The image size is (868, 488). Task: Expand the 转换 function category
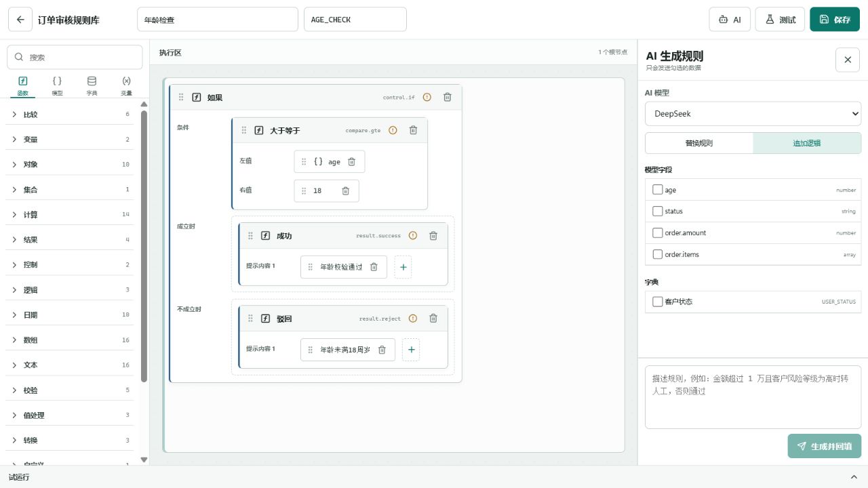pyautogui.click(x=71, y=441)
